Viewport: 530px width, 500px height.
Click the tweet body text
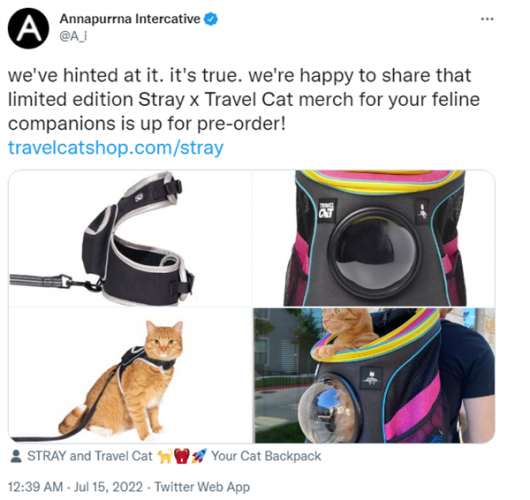point(243,100)
